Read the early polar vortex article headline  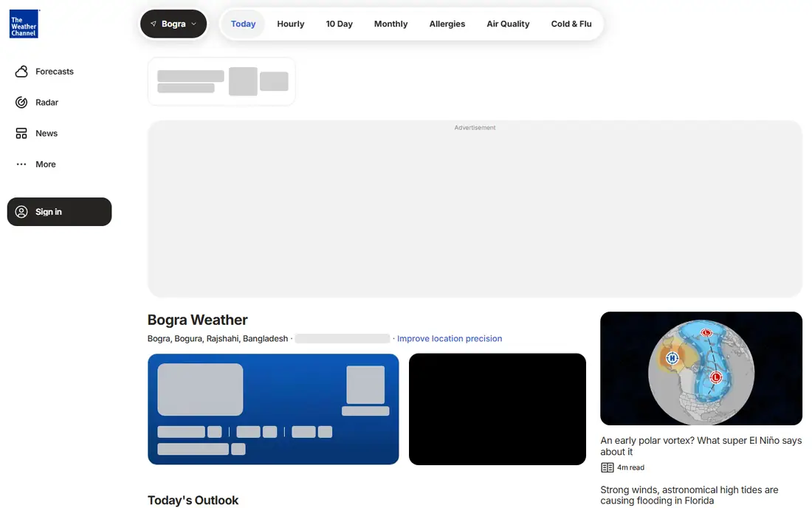(x=701, y=446)
